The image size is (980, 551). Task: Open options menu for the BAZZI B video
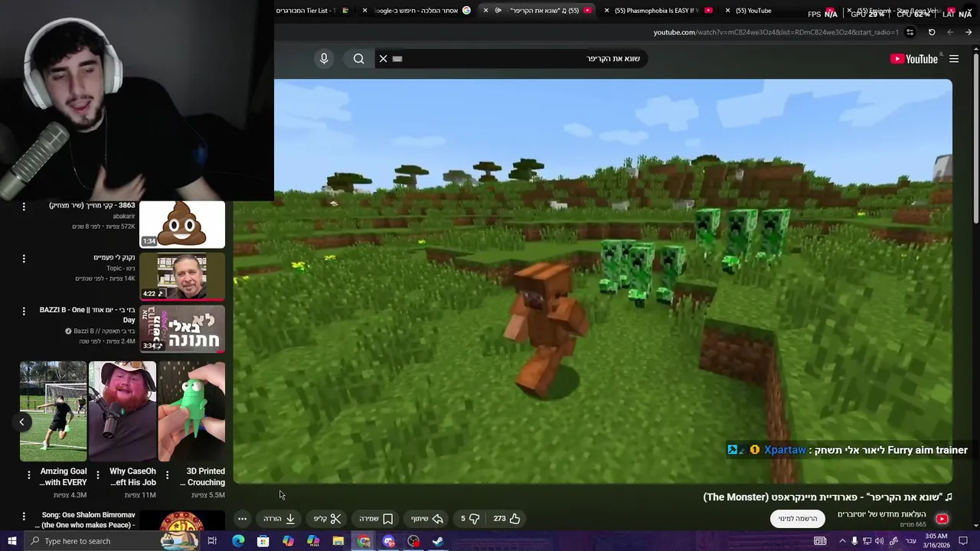pyautogui.click(x=24, y=311)
